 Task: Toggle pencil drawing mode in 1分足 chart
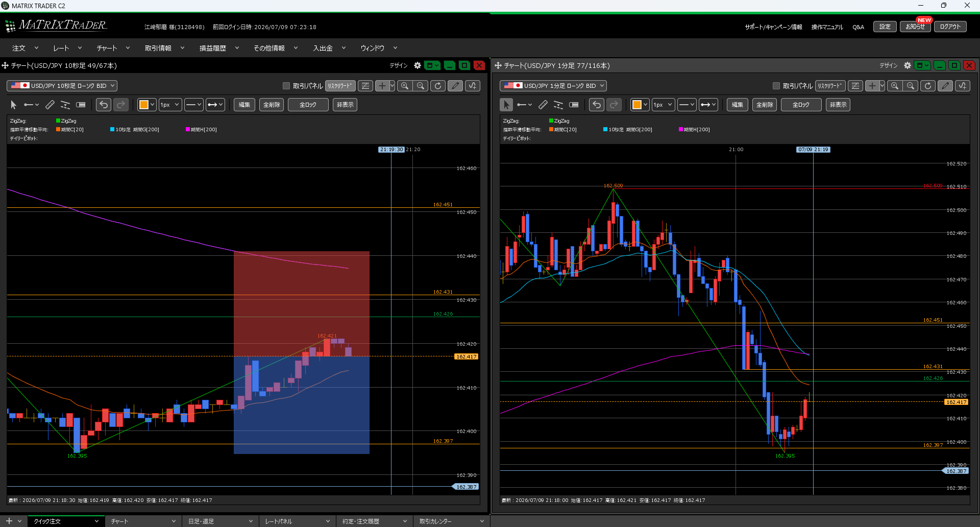point(945,86)
